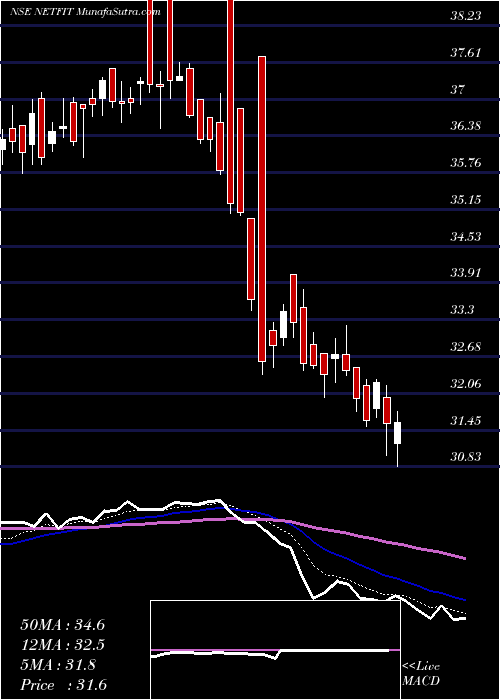Click the NSE NETFIT chart title

click(85, 11)
